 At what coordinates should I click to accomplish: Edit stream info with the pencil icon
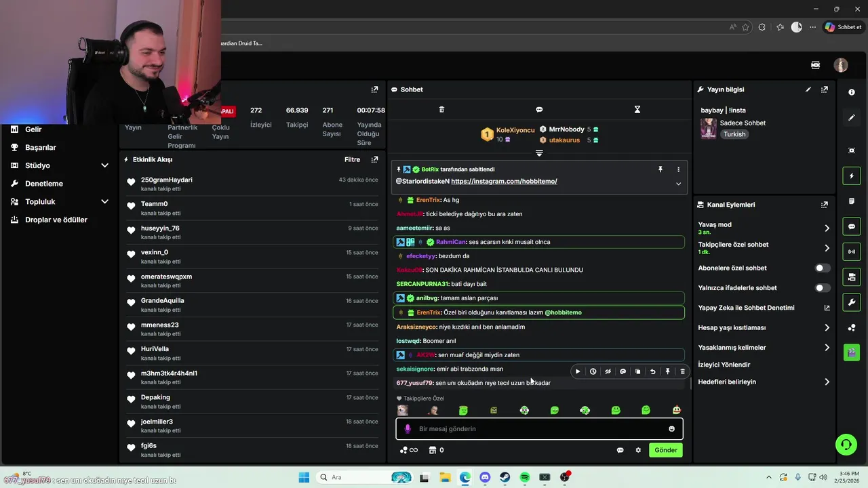tap(808, 89)
